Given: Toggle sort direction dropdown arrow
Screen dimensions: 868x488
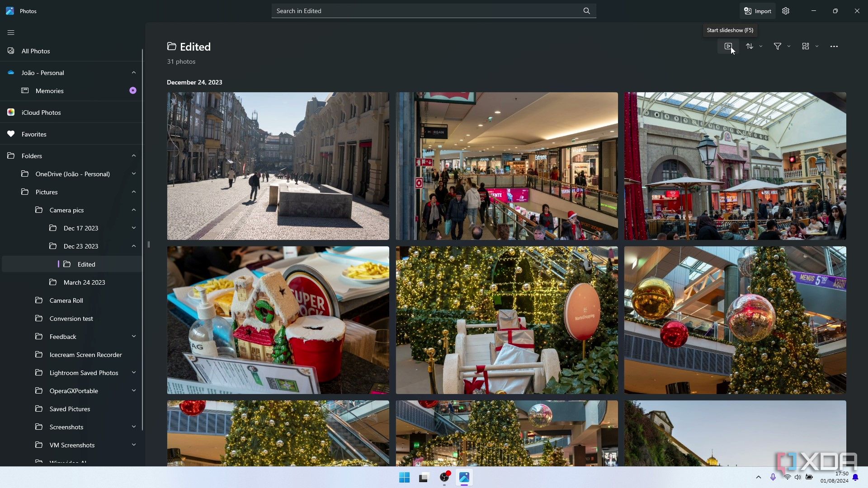Looking at the screenshot, I should (761, 46).
